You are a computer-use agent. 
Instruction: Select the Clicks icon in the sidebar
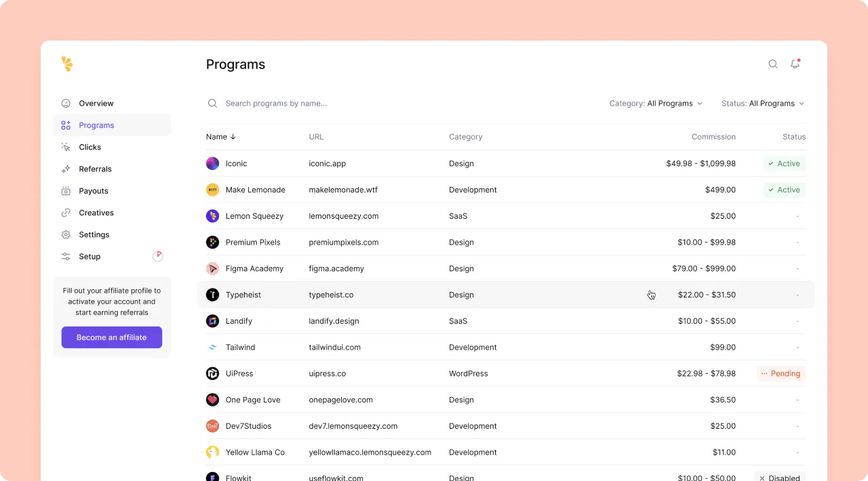65,146
